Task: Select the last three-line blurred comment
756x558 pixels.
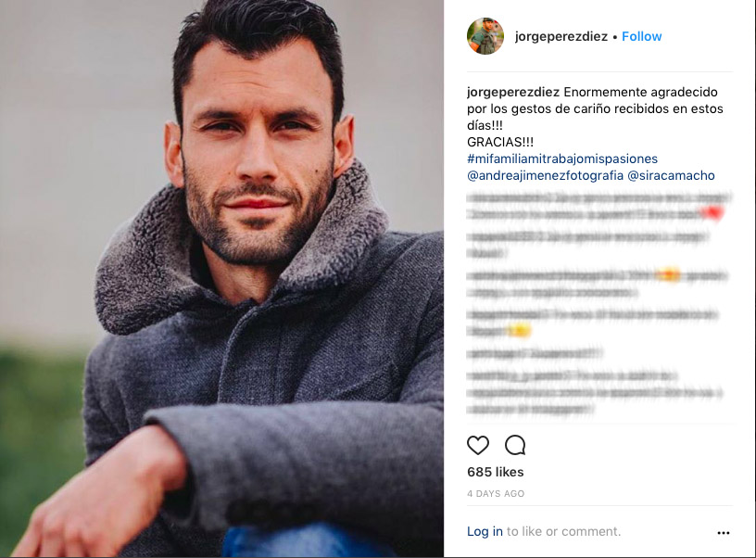Action: (x=596, y=393)
